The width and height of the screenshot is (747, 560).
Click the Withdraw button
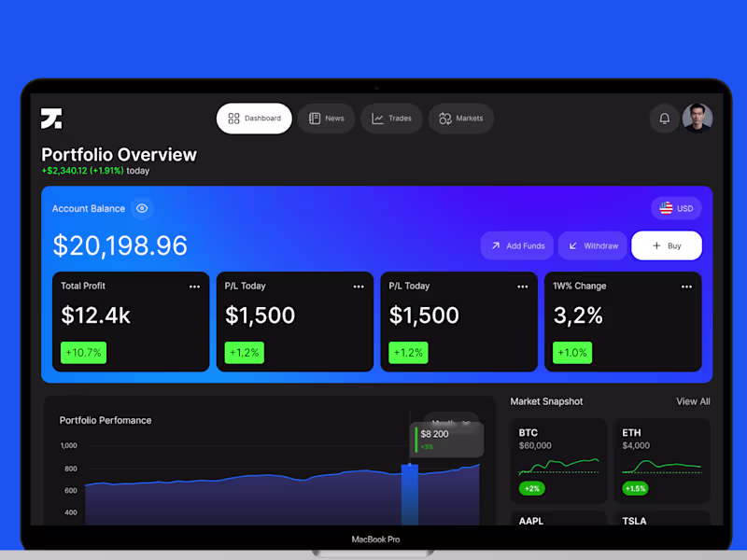click(593, 245)
